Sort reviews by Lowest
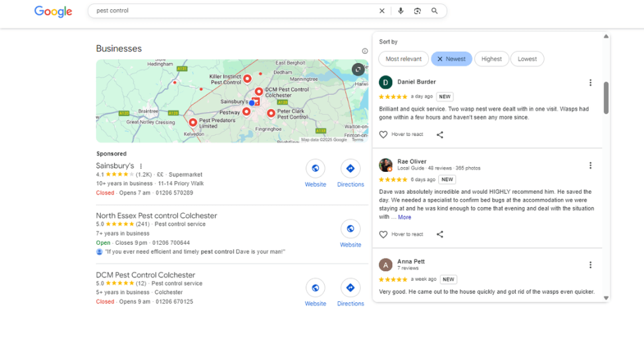Viewport: 644px width, 343px height. pos(527,59)
